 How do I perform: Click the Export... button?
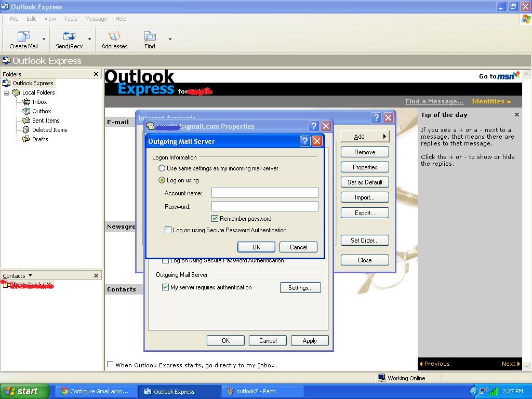coord(365,212)
